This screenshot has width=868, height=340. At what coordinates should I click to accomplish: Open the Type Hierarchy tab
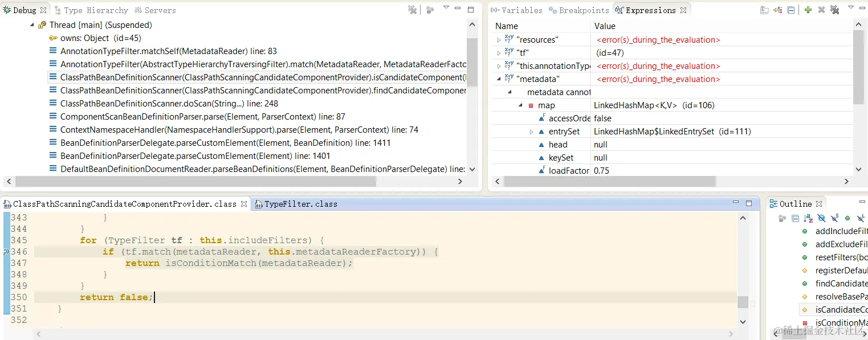pyautogui.click(x=91, y=10)
